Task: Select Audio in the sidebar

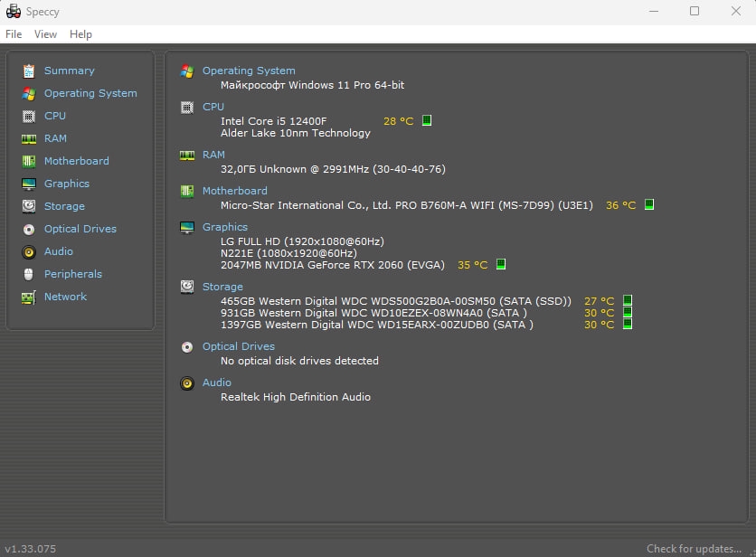Action: point(59,251)
